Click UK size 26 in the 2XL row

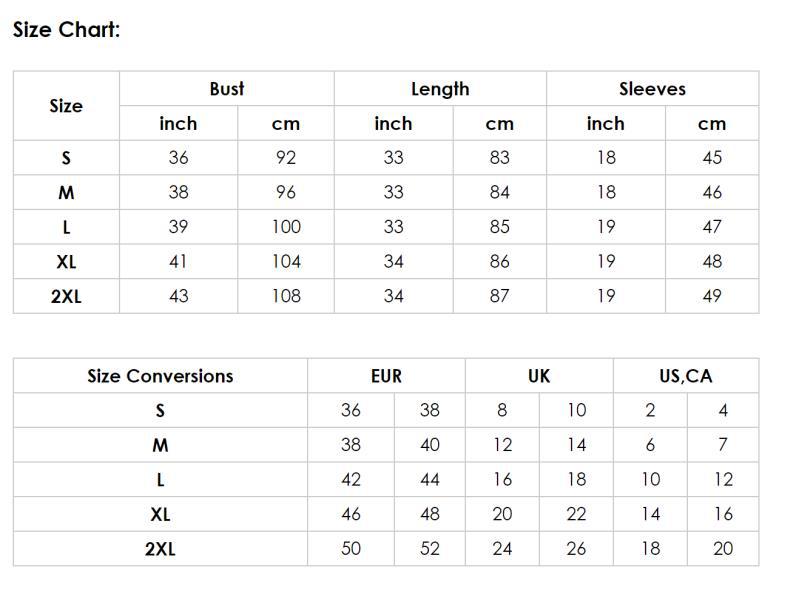coord(577,548)
